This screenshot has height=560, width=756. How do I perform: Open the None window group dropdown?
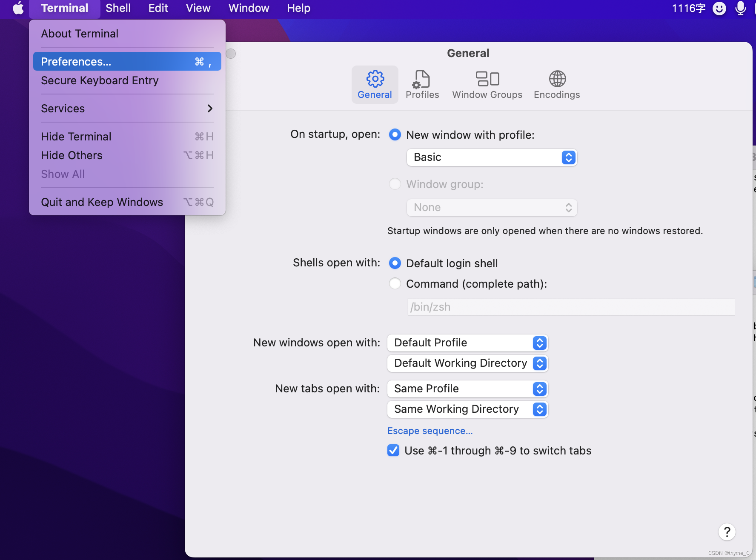[x=492, y=208]
